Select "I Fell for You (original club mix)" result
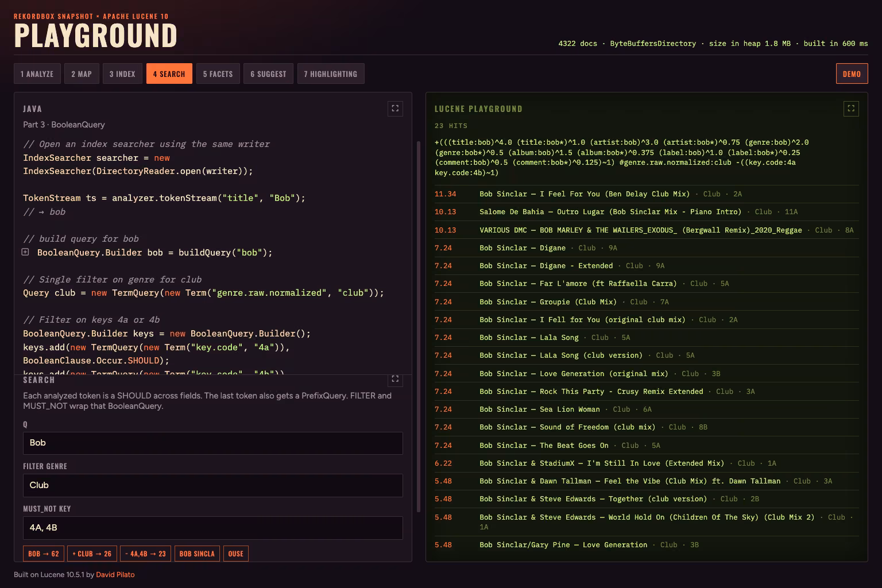 coord(647,320)
